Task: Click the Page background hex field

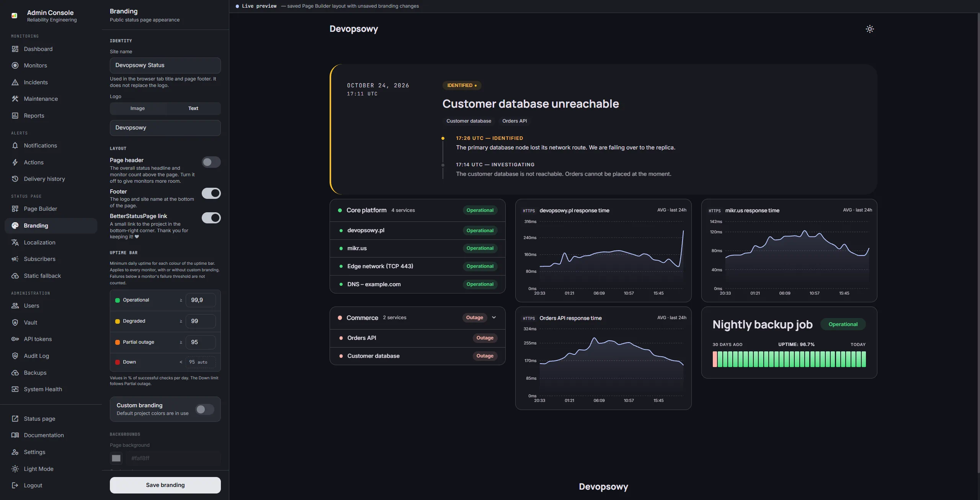Action: (173, 458)
